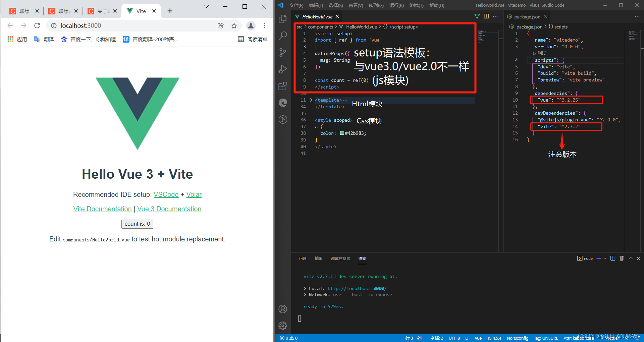Split the terminal panel
This screenshot has width=644, height=342.
pyautogui.click(x=613, y=258)
